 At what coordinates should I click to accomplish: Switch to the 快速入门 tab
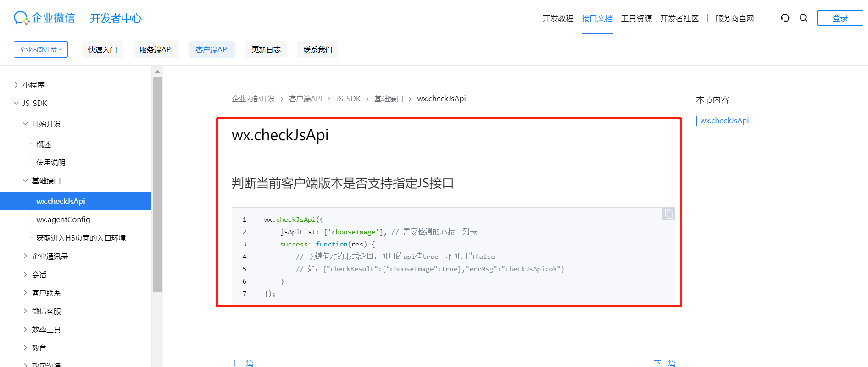coord(102,49)
